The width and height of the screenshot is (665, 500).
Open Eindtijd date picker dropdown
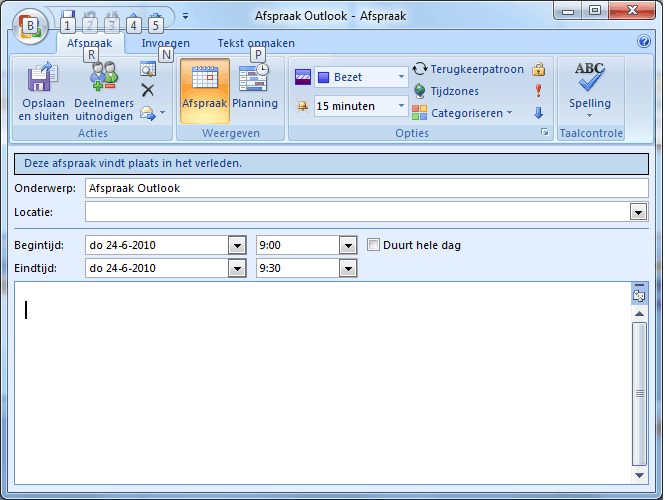coord(238,268)
